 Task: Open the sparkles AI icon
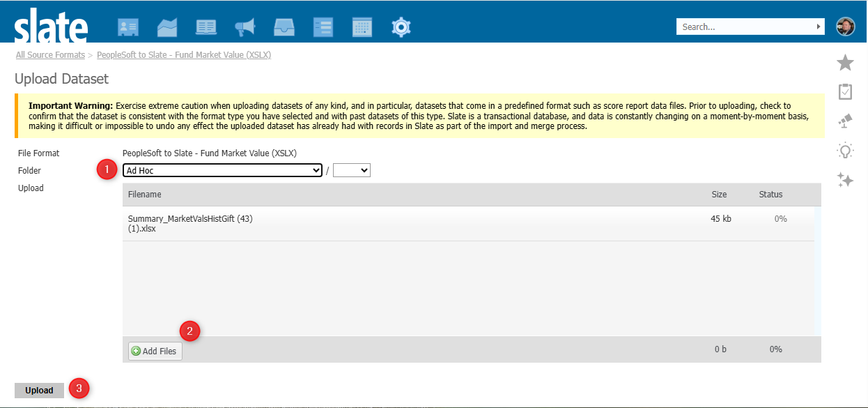click(845, 180)
